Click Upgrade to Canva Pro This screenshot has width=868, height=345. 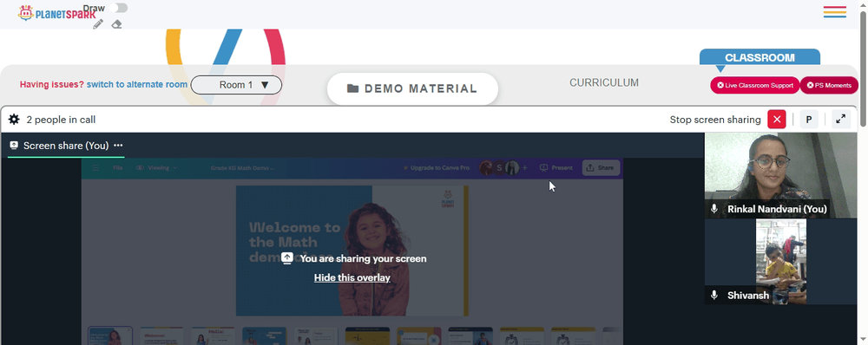point(437,167)
